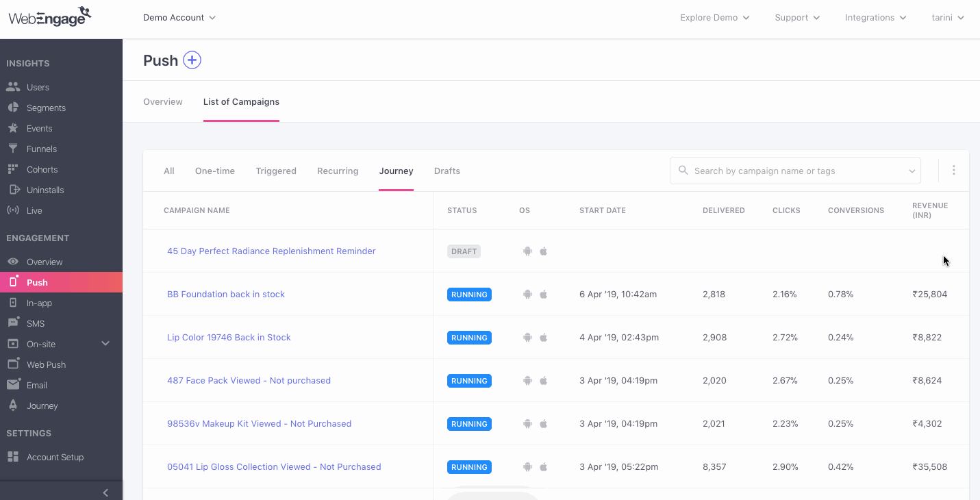This screenshot has height=500, width=980.
Task: Select Journey campaigns filter
Action: click(x=397, y=171)
